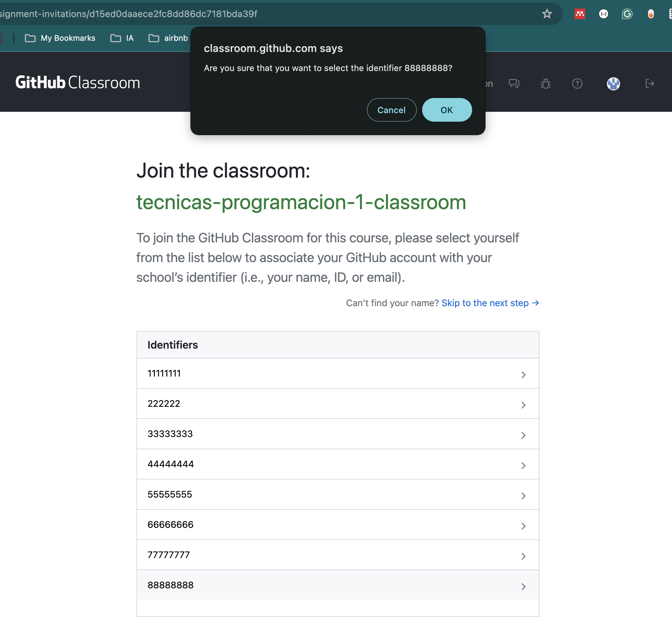
Task: Open the GitHub Classroom discussions icon
Action: point(514,84)
